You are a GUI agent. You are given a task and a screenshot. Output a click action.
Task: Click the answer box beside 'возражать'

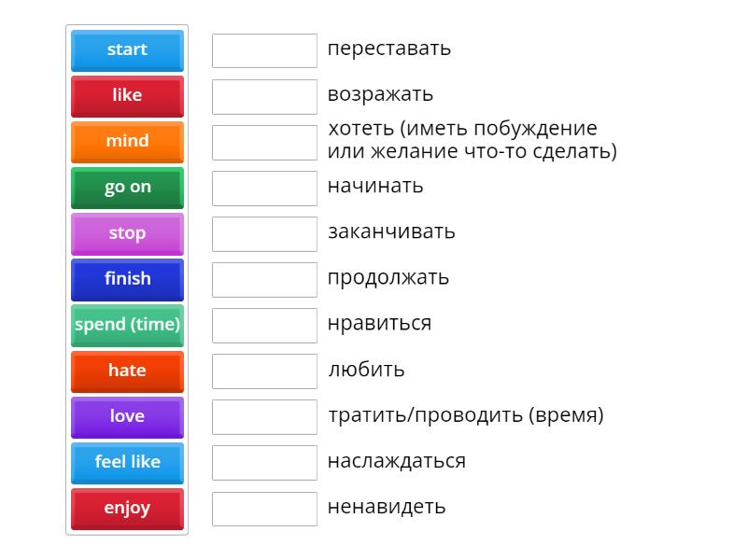[x=264, y=94]
